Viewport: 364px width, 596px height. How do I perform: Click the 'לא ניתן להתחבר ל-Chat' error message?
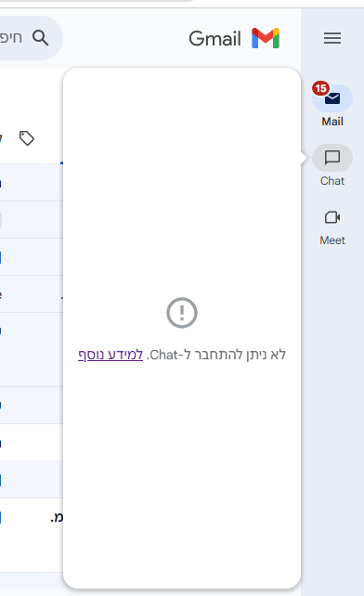216,355
